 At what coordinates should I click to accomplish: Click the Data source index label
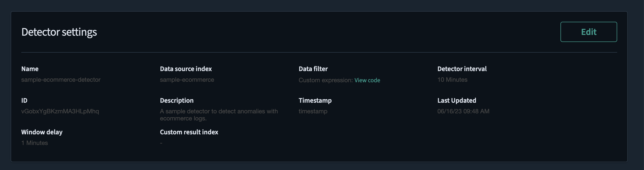click(186, 69)
